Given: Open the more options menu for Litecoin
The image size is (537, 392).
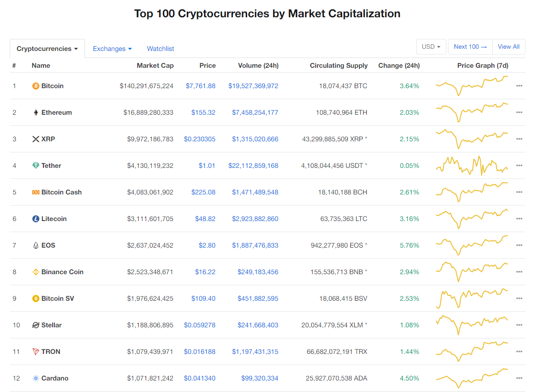Looking at the screenshot, I should pyautogui.click(x=519, y=219).
